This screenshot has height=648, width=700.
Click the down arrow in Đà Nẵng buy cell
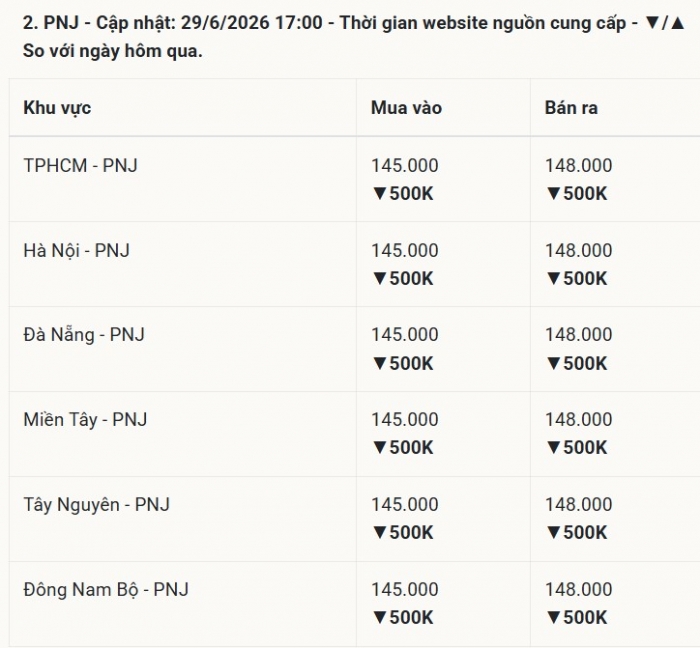pos(380,364)
